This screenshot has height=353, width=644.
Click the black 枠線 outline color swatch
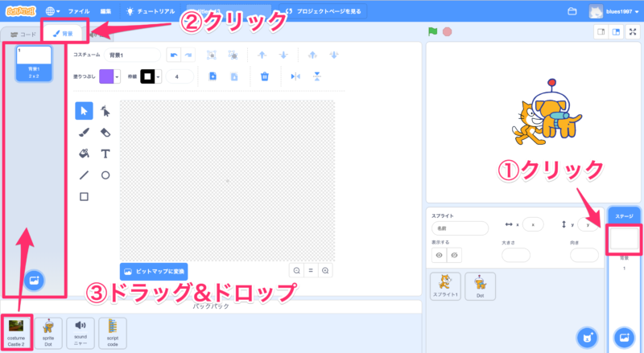(x=147, y=76)
